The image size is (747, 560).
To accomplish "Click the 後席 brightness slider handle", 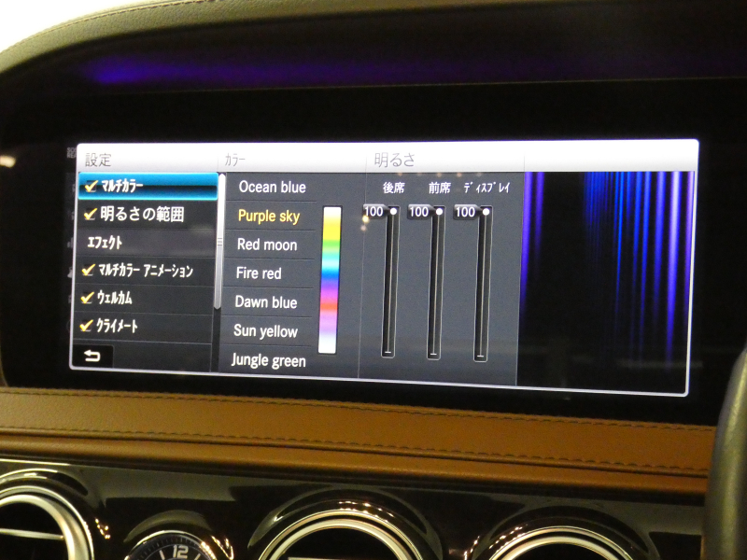I will click(x=393, y=212).
